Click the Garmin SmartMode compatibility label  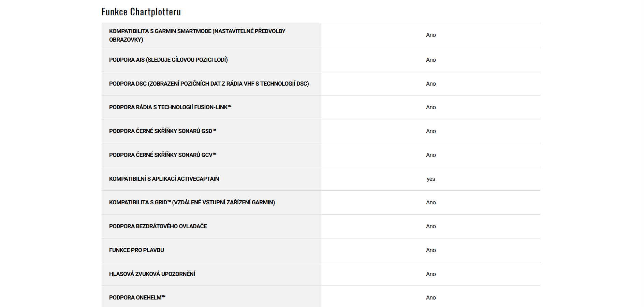coord(197,35)
